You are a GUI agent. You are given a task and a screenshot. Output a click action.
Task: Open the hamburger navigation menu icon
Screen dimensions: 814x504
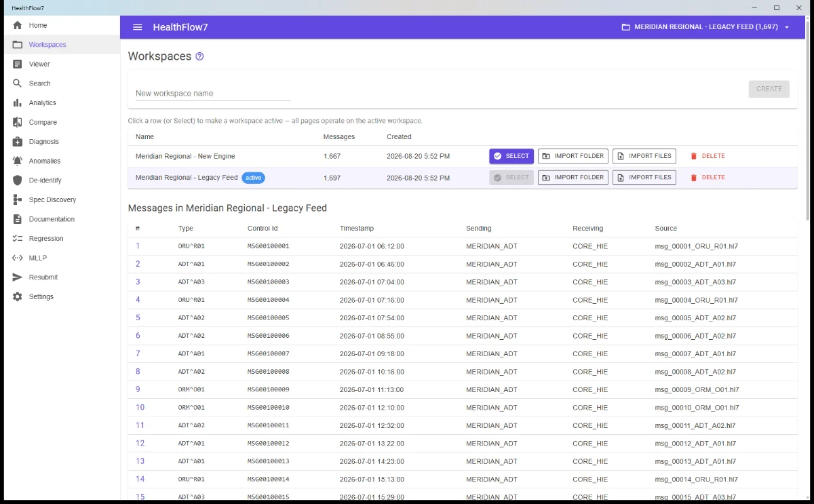click(x=138, y=27)
